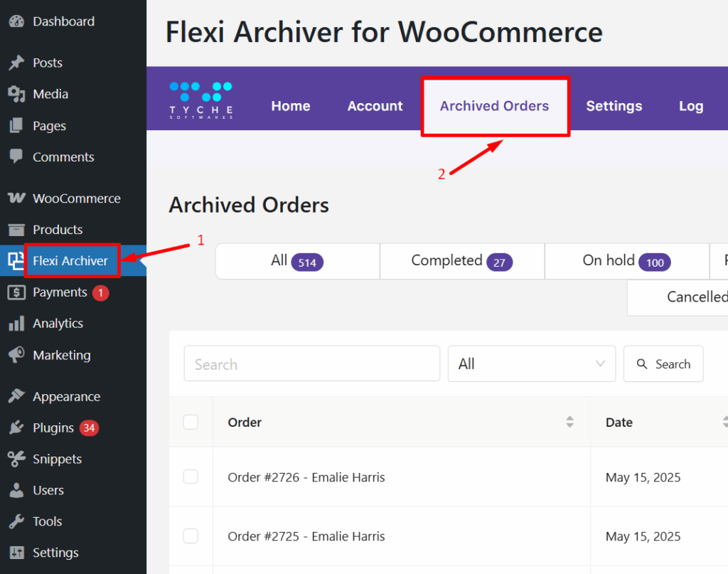Tick checkbox for Order #2725
The width and height of the screenshot is (728, 574).
coord(191,536)
